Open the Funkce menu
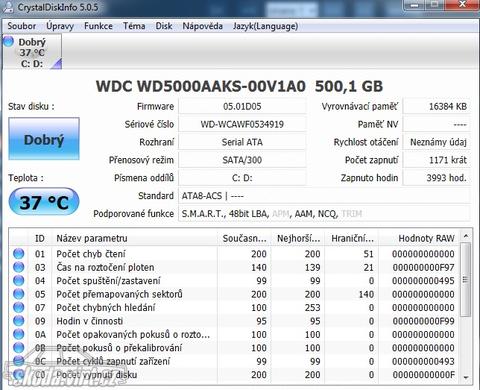Viewport: 480px width, 390px height. point(98,26)
